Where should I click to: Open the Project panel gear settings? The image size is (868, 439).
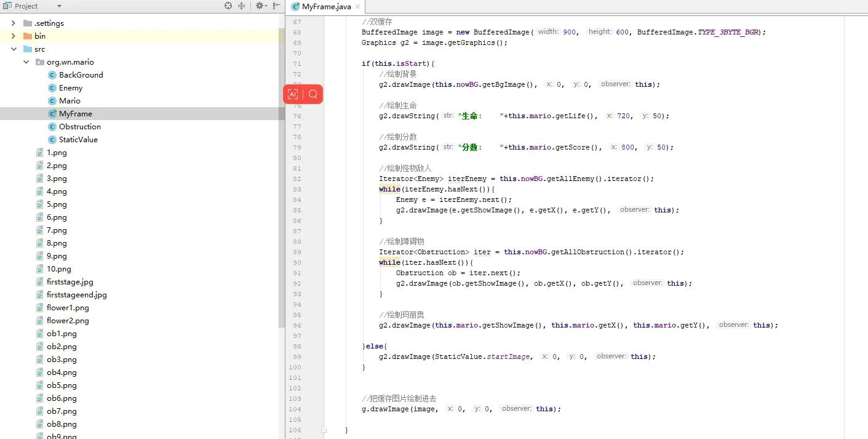point(260,6)
